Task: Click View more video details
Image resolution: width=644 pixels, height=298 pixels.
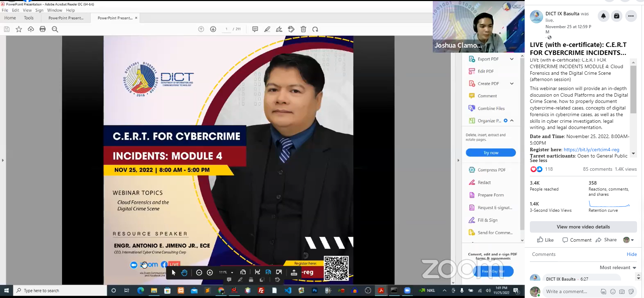Action: click(x=583, y=227)
